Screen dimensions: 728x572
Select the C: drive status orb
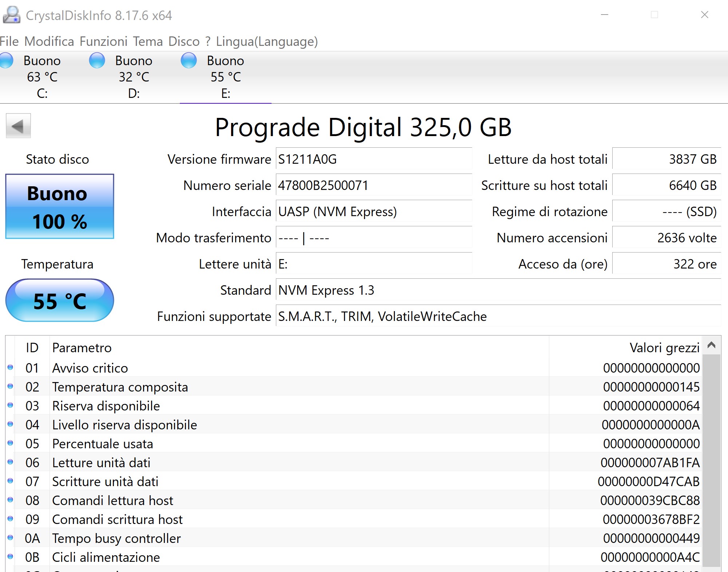tap(6, 60)
